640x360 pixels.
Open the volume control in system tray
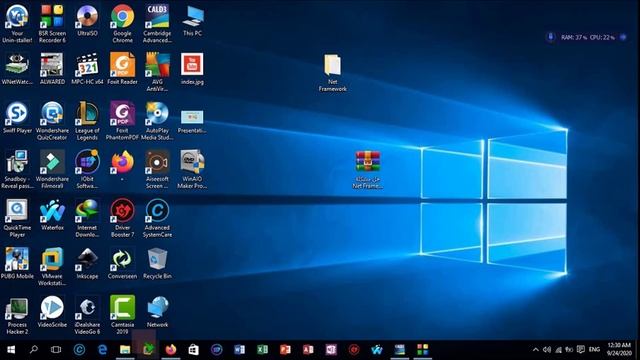547,350
